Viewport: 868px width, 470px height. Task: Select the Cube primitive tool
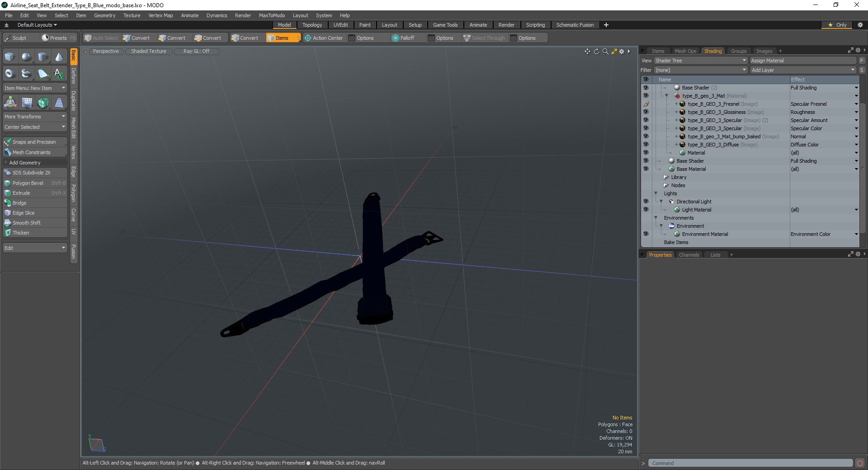(9, 57)
